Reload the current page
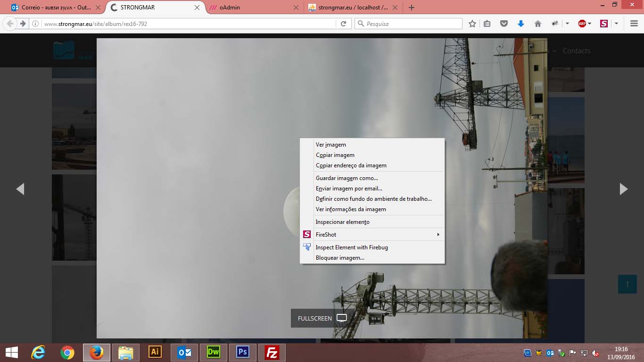The height and width of the screenshot is (362, 644). point(344,24)
